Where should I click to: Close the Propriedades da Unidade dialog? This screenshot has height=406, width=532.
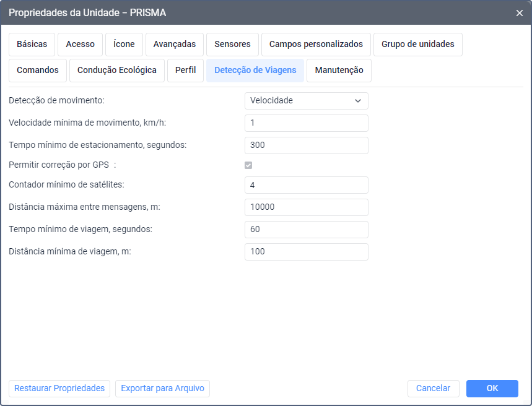[519, 13]
